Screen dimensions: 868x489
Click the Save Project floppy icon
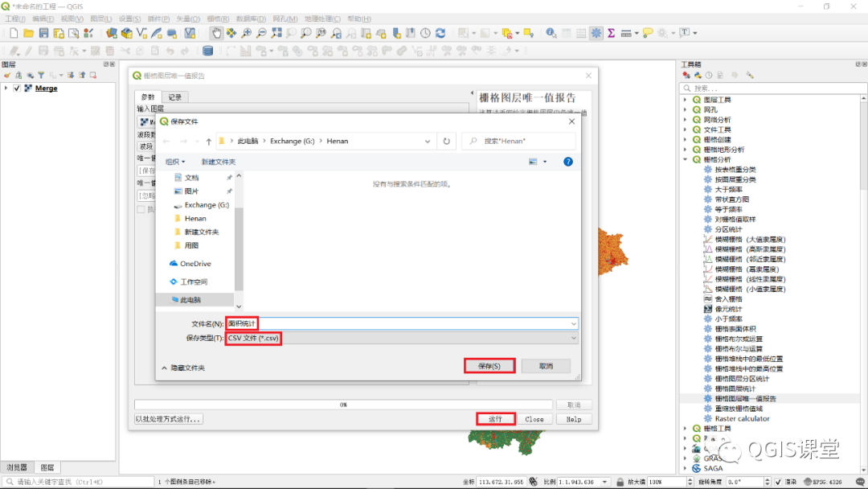coord(43,33)
